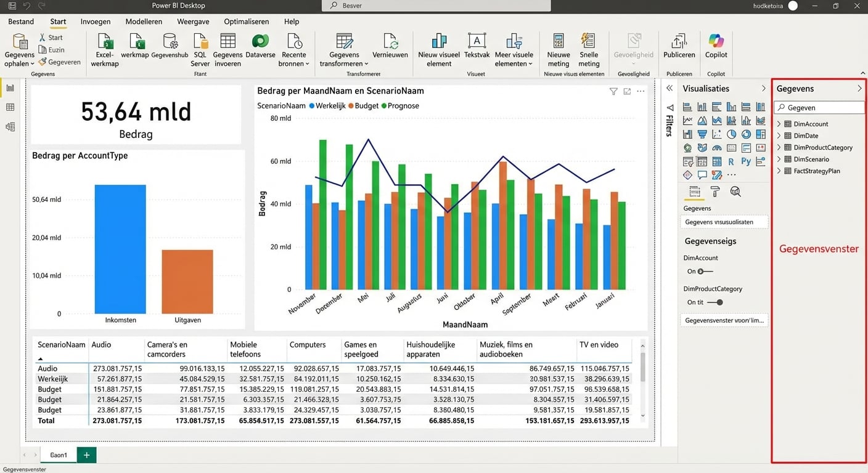Click the Gegevens visualisaties field button

[724, 222]
